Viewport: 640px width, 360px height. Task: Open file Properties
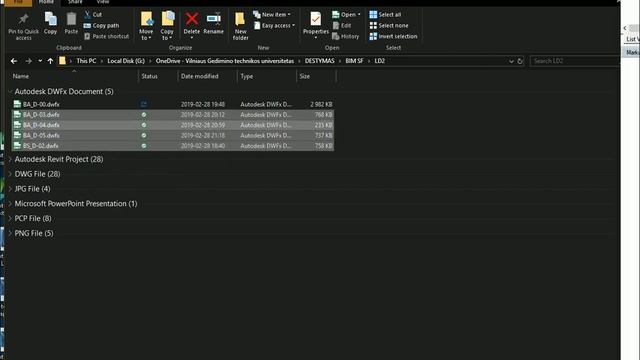pyautogui.click(x=316, y=25)
